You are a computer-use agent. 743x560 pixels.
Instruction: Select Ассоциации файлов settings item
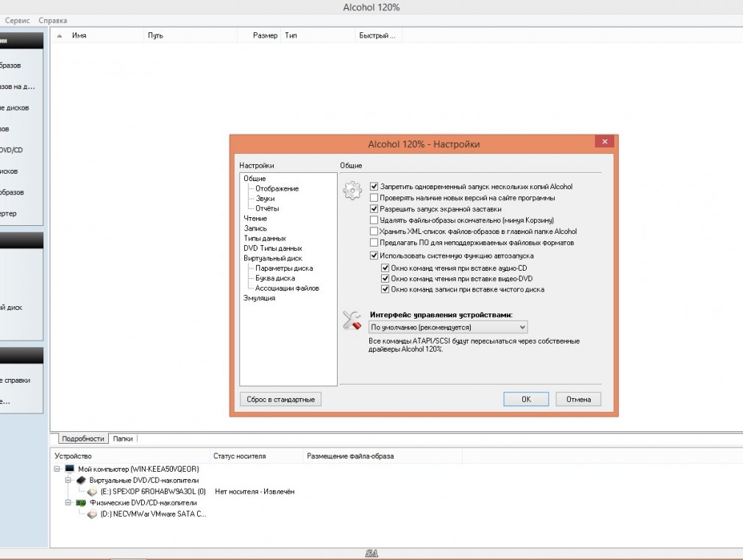point(287,288)
